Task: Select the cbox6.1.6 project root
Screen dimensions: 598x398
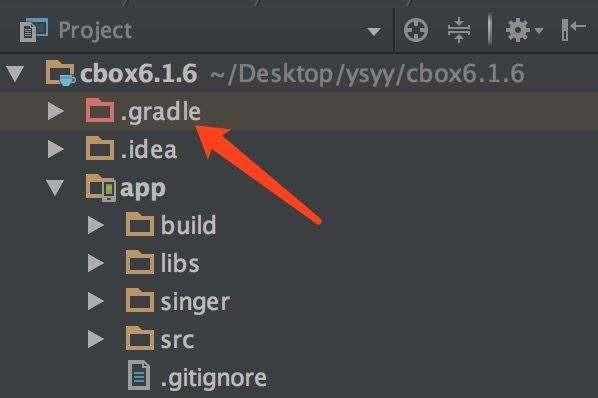Action: [299, 73]
